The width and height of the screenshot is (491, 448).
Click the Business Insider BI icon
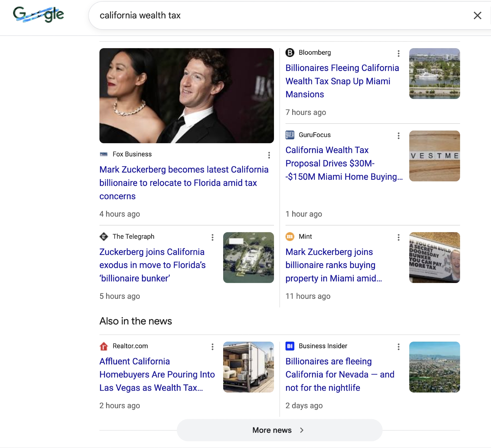coord(290,346)
